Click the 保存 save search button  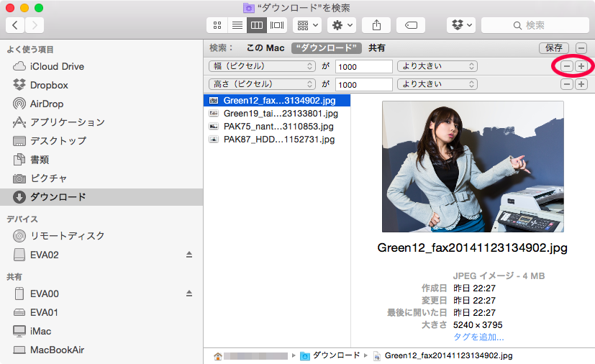point(554,48)
